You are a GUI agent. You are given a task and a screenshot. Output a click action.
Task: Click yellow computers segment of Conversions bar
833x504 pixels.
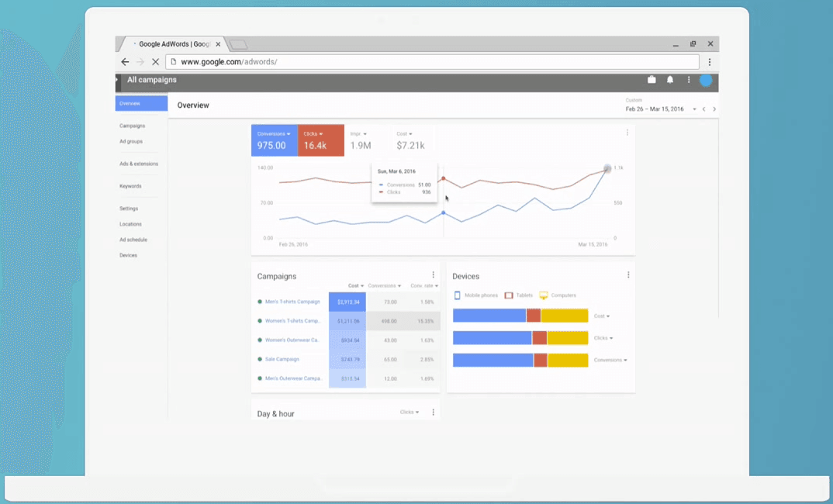tap(568, 360)
